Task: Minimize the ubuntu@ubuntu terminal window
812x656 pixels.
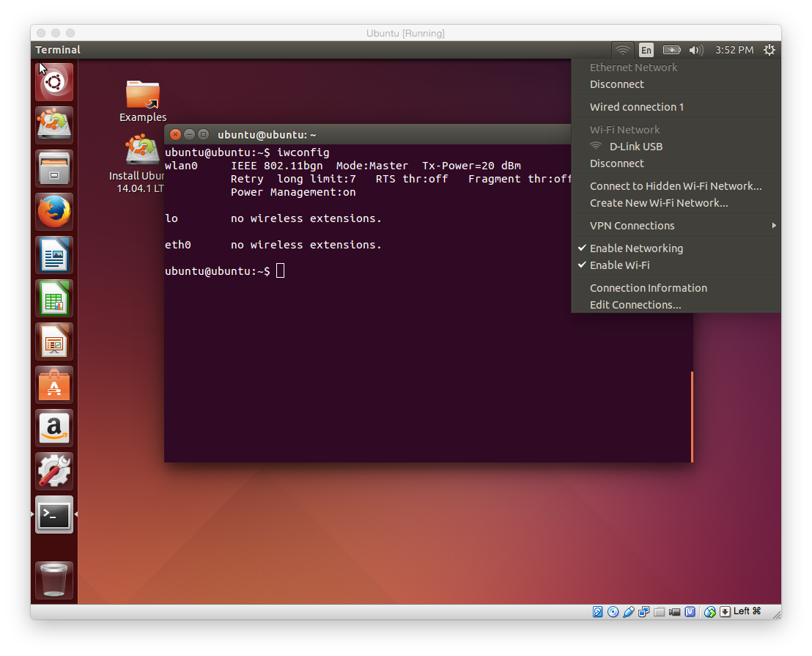Action: (190, 135)
